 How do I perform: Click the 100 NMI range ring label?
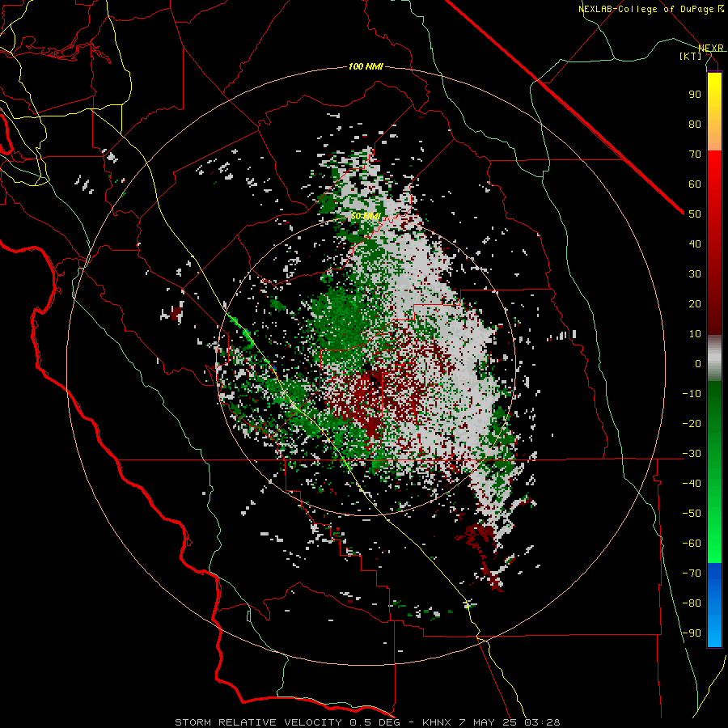366,67
